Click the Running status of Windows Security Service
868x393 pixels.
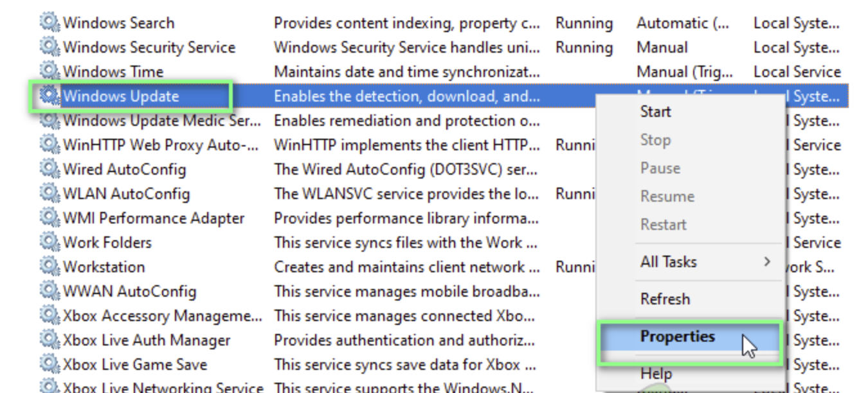[584, 48]
